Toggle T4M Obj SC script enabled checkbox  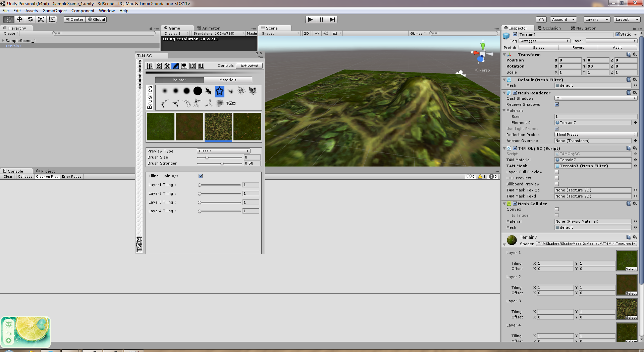pos(515,148)
